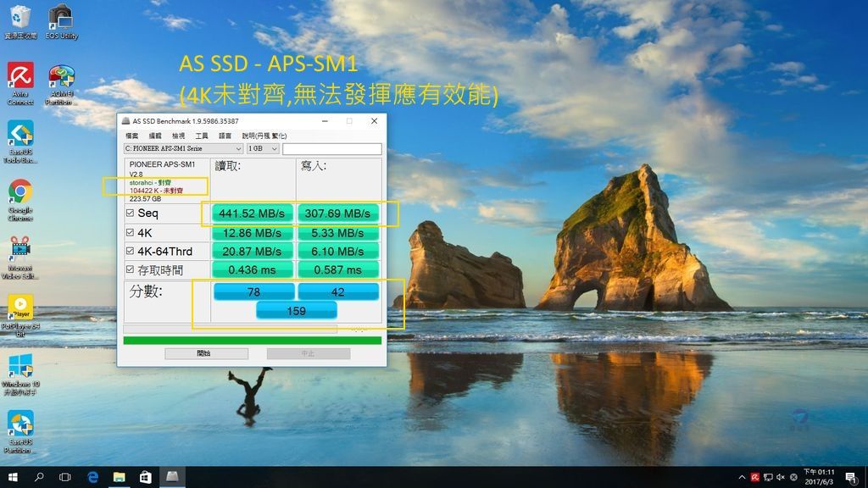
Task: Open Google Chrome desktop shortcut
Action: pos(20,200)
